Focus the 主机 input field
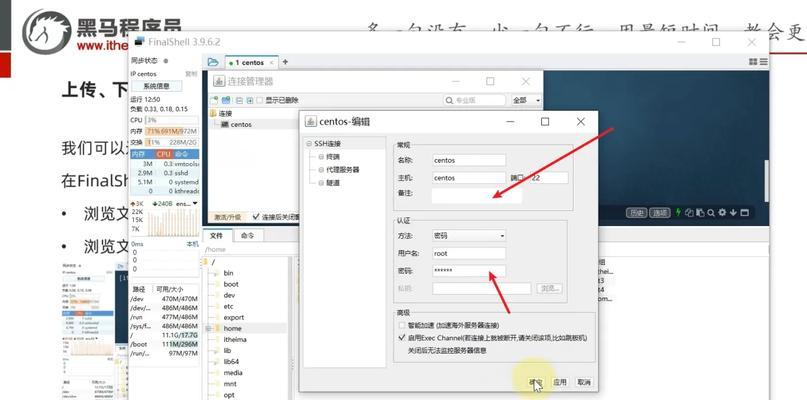This screenshot has width=807, height=400. [469, 178]
